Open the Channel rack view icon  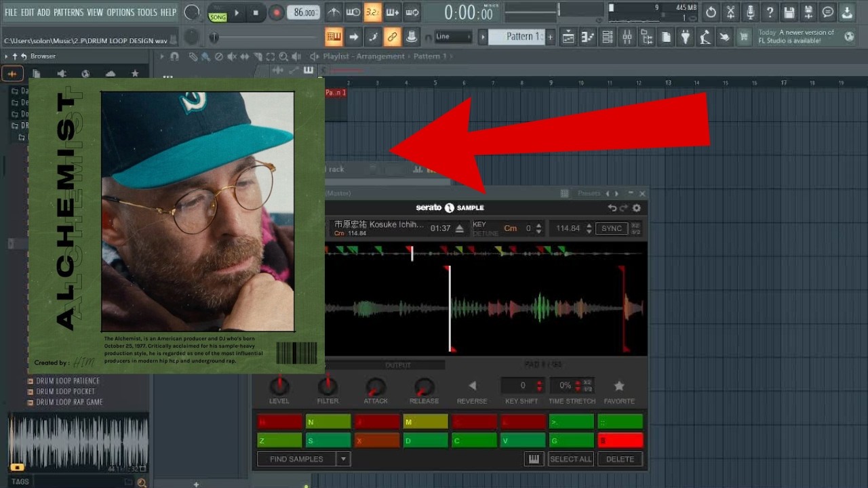[608, 37]
